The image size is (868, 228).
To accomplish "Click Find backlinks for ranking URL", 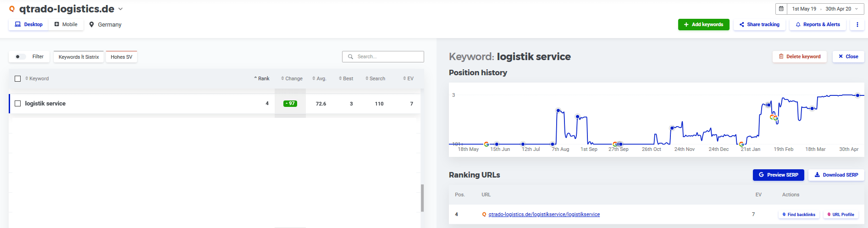I will coord(799,214).
